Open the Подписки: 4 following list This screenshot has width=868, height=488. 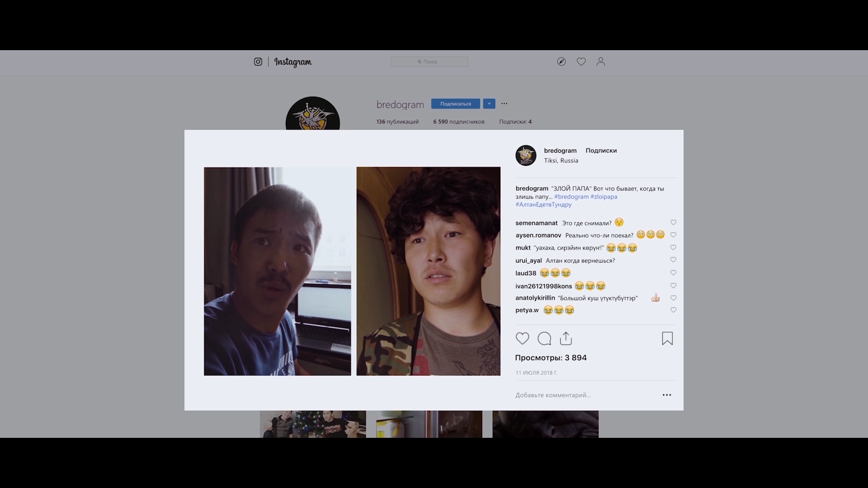515,122
